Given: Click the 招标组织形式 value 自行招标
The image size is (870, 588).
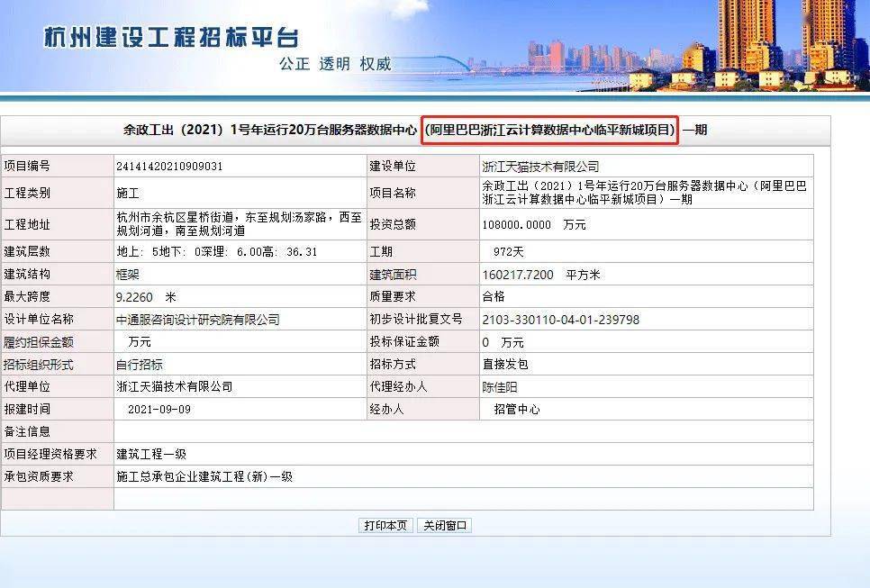Looking at the screenshot, I should click(140, 365).
